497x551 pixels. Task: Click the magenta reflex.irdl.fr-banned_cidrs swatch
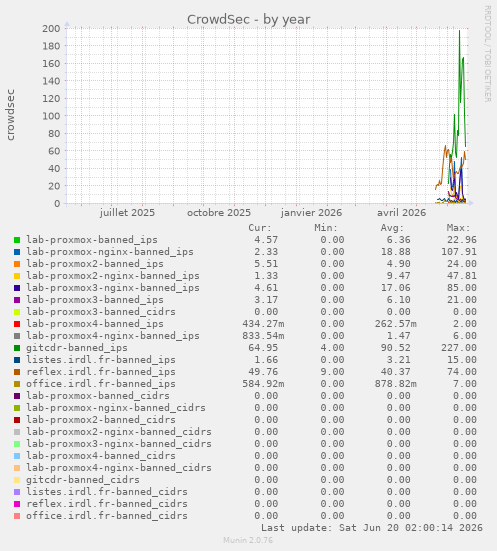[17, 504]
